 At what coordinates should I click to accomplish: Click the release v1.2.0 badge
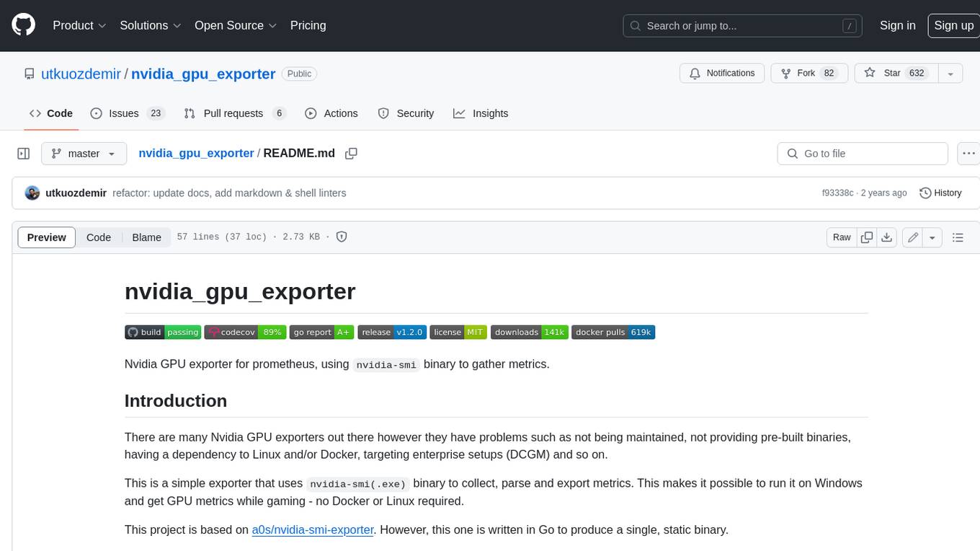point(392,332)
